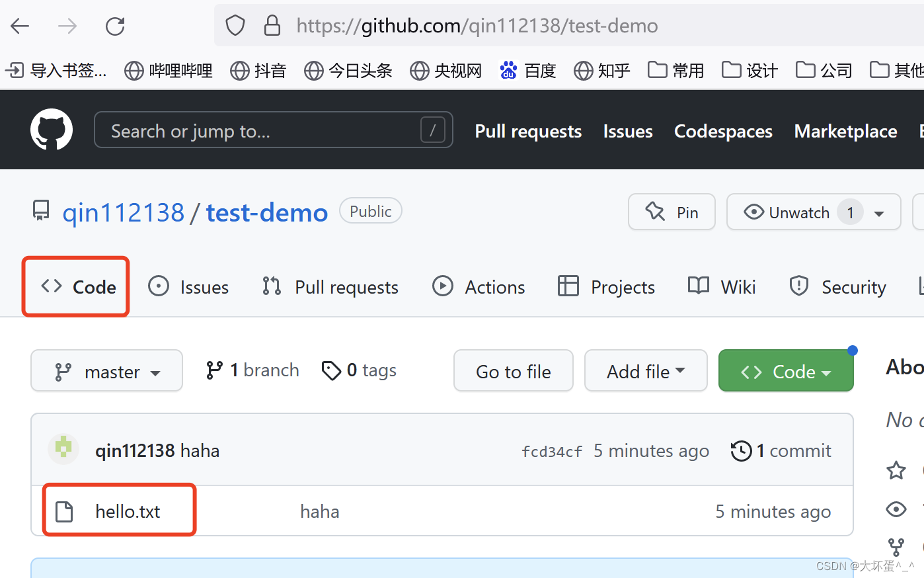Open the Wiki tab
The width and height of the screenshot is (924, 578).
[721, 287]
